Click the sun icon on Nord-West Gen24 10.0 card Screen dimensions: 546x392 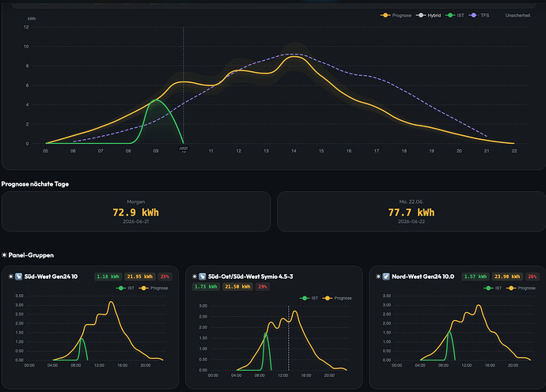point(378,277)
